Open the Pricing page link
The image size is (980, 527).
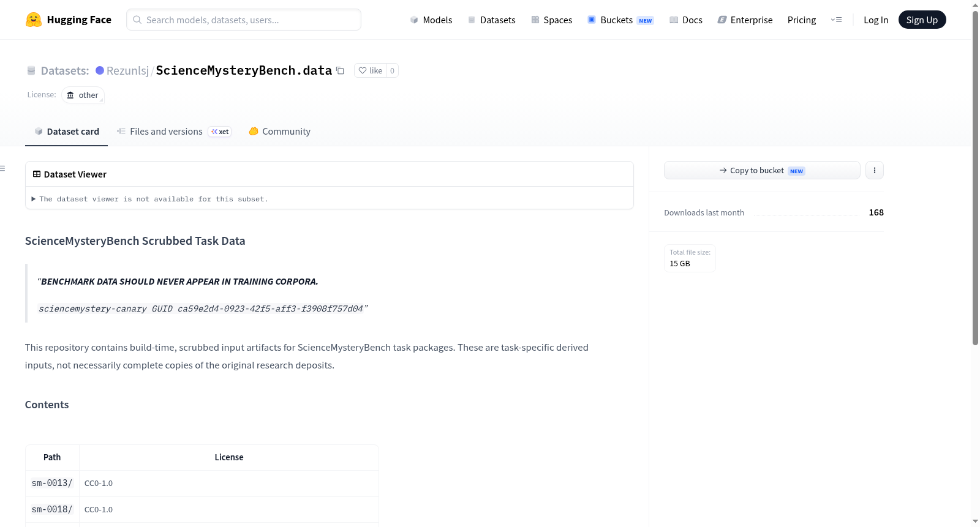tap(802, 20)
